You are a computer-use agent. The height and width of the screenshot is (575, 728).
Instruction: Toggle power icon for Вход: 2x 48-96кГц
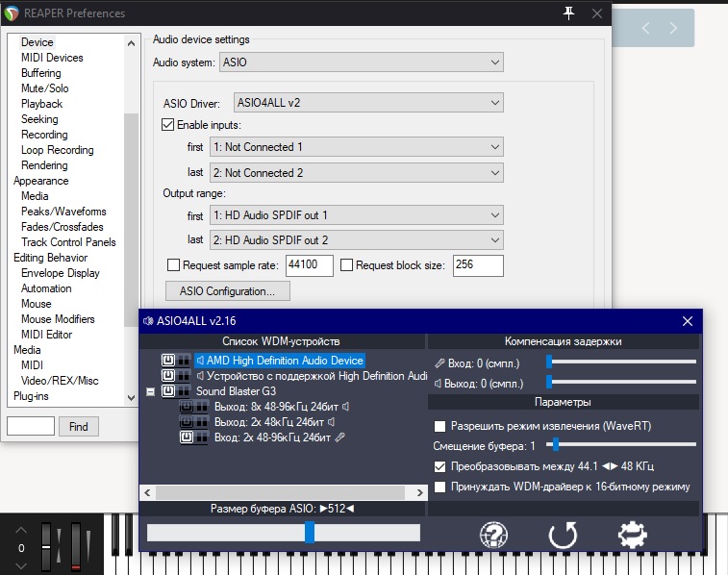click(x=187, y=437)
